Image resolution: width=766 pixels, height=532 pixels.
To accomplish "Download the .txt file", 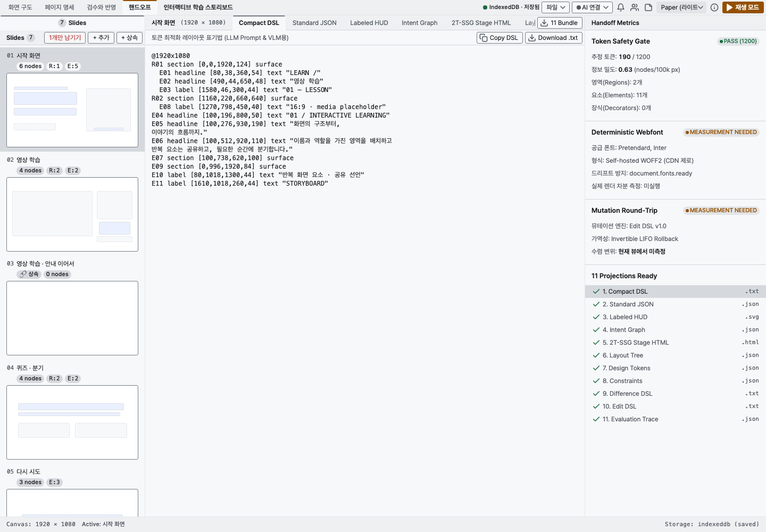I will click(553, 38).
